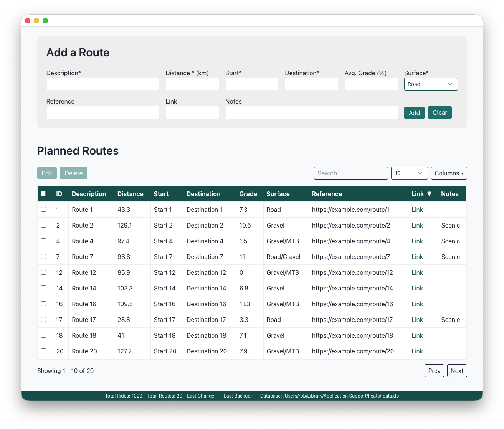Click the Add button

click(x=414, y=113)
